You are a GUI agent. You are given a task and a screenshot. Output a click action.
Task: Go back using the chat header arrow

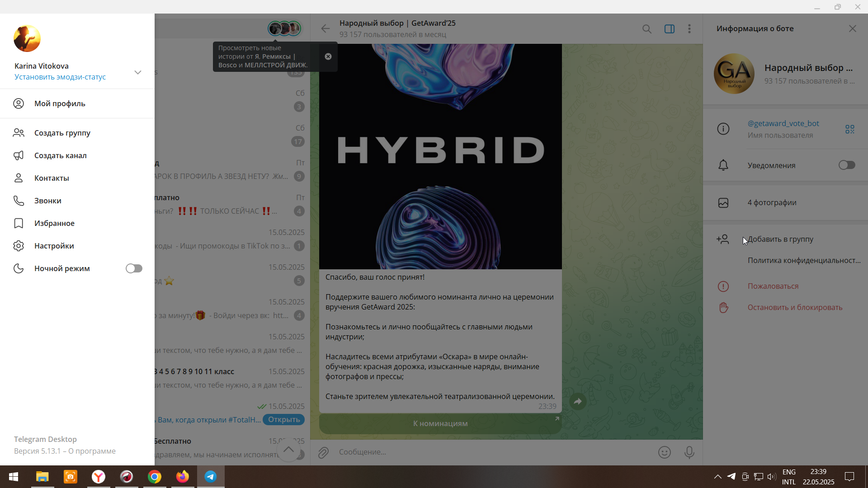click(325, 29)
